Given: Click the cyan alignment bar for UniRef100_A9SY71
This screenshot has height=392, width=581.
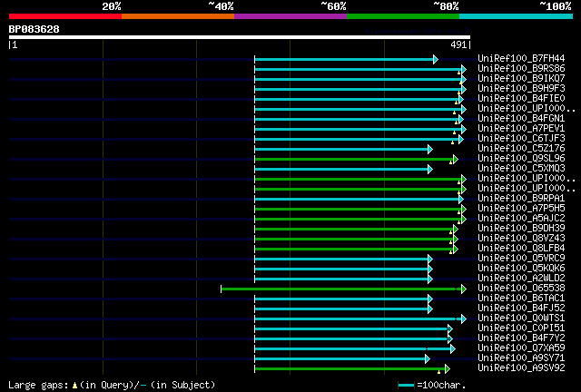Looking at the screenshot, I should pos(342,359).
